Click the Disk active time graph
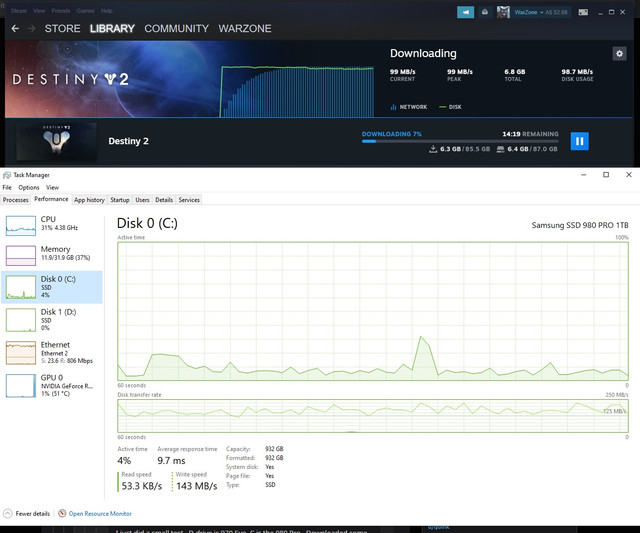640x533 pixels. pos(373,311)
